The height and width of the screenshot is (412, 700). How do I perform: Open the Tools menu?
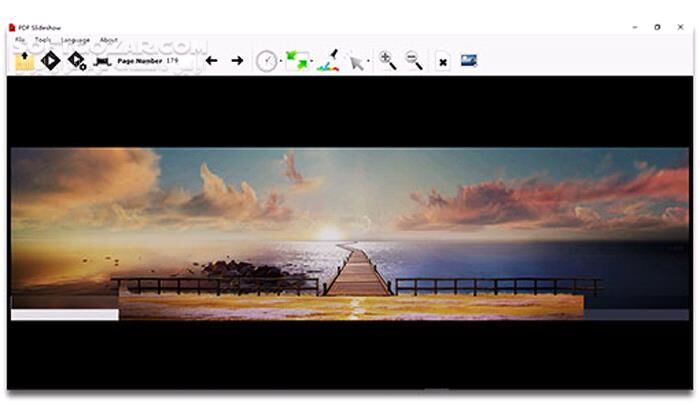pyautogui.click(x=43, y=40)
